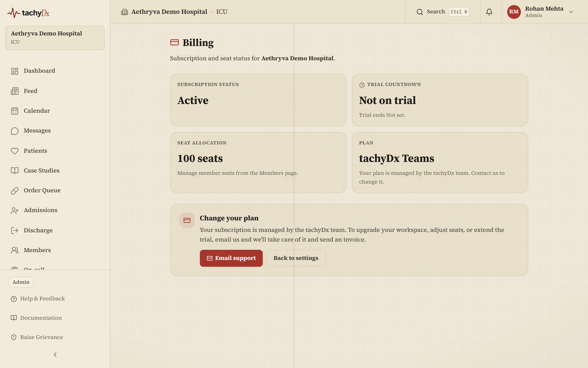Viewport: 588px width, 368px height.
Task: Click the Calendar icon in sidebar
Action: tap(15, 111)
